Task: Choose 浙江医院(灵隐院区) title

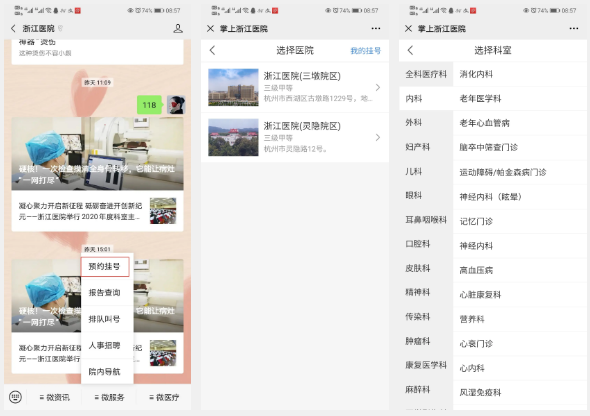Action: click(302, 126)
